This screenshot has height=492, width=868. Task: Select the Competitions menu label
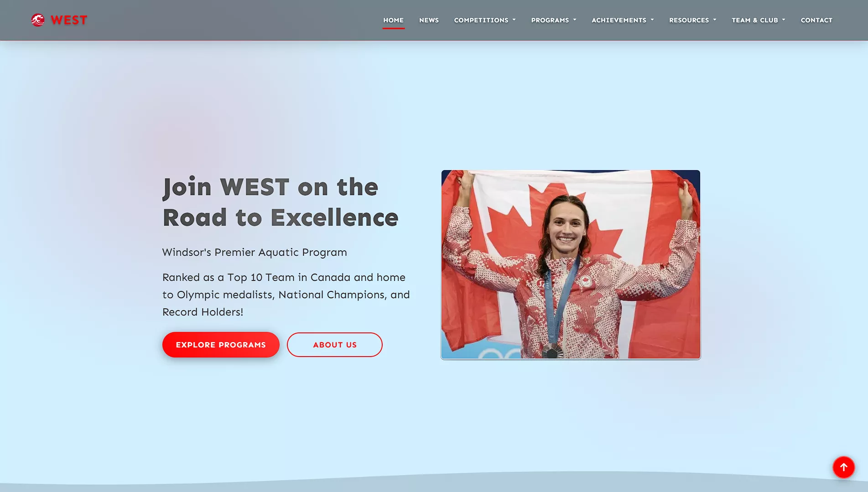pos(481,20)
